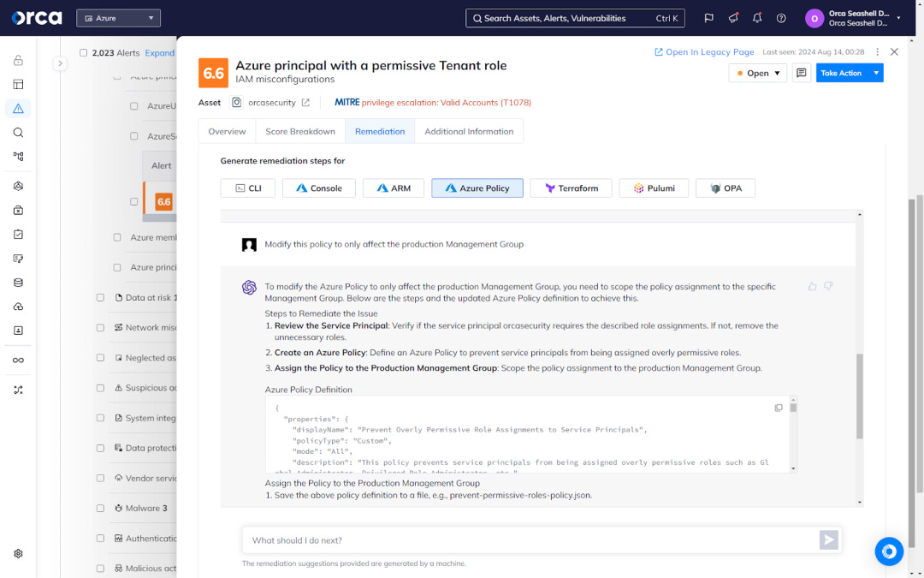Close the alert details panel

895,52
